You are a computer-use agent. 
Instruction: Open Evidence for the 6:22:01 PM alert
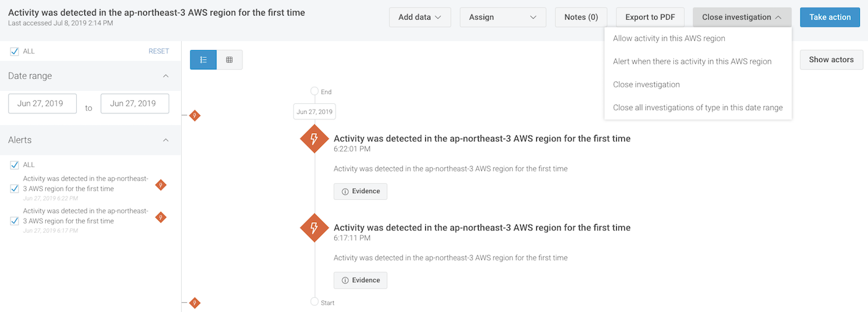click(x=360, y=191)
